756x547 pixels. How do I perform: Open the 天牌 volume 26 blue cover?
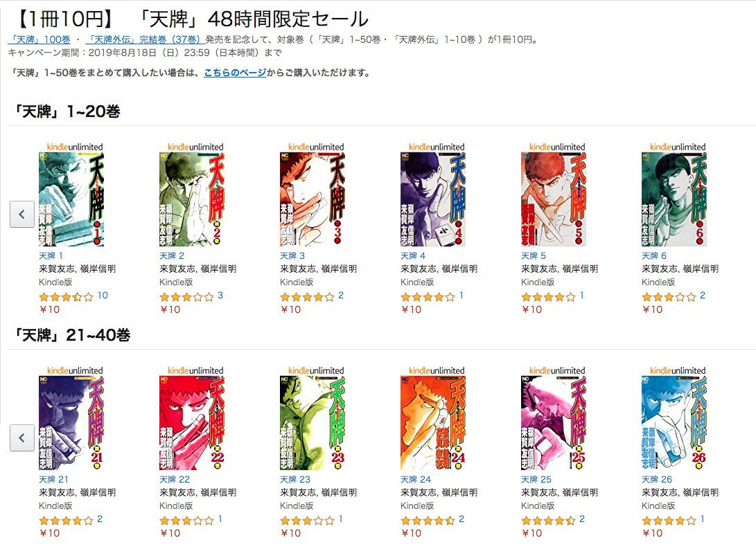[x=674, y=423]
